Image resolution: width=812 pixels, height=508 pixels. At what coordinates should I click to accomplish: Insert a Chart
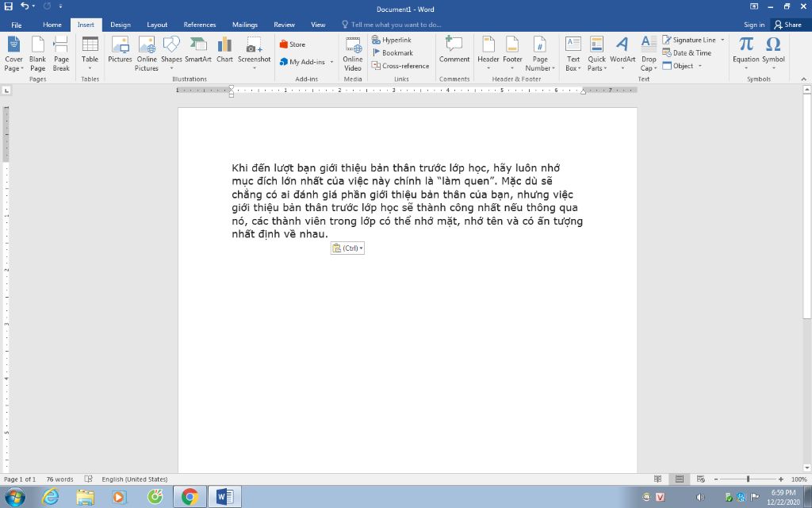coord(224,50)
